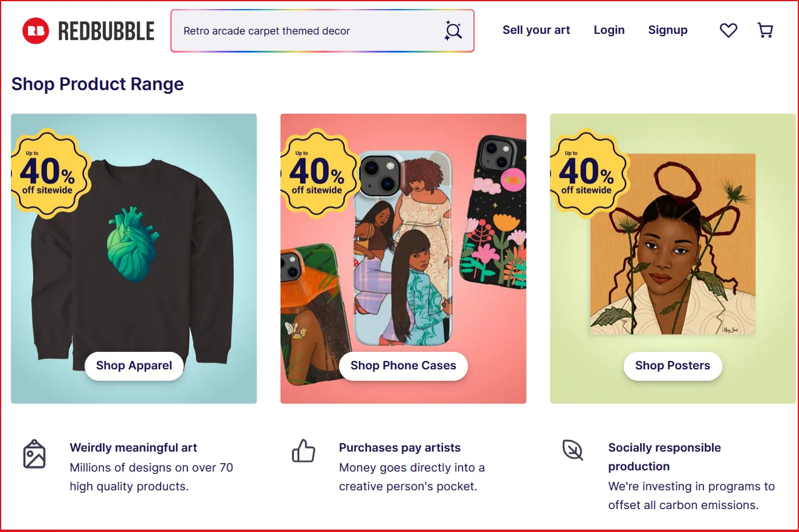799x532 pixels.
Task: Click the Redbubble logo icon
Action: 35,29
